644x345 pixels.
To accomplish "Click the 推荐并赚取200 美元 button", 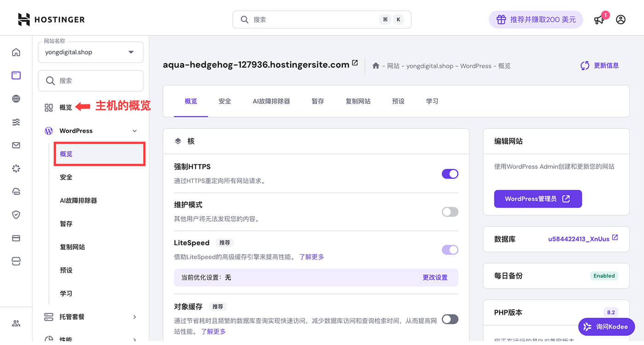I will [536, 20].
